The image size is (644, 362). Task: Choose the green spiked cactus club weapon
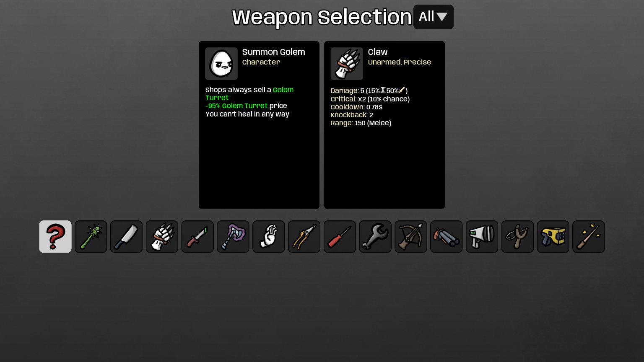coord(91,237)
